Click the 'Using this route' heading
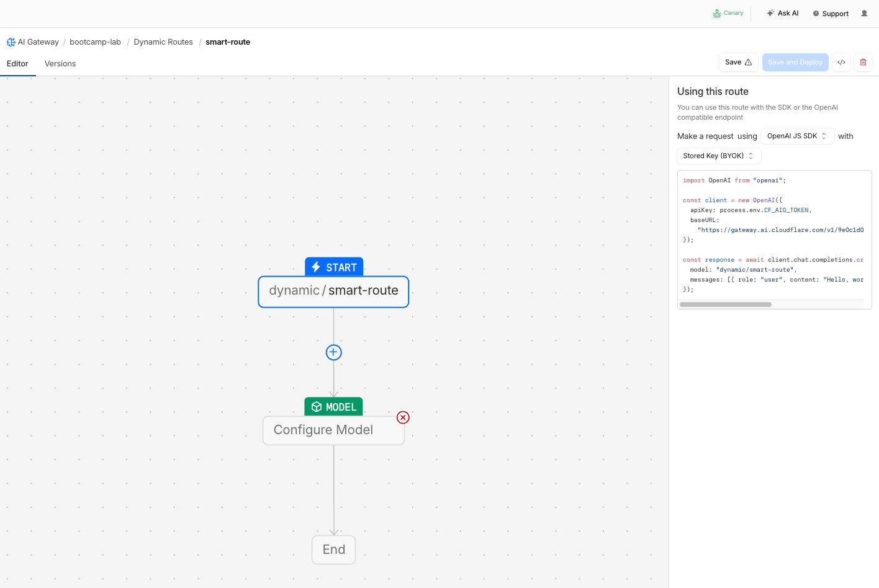This screenshot has height=588, width=879. (x=713, y=92)
